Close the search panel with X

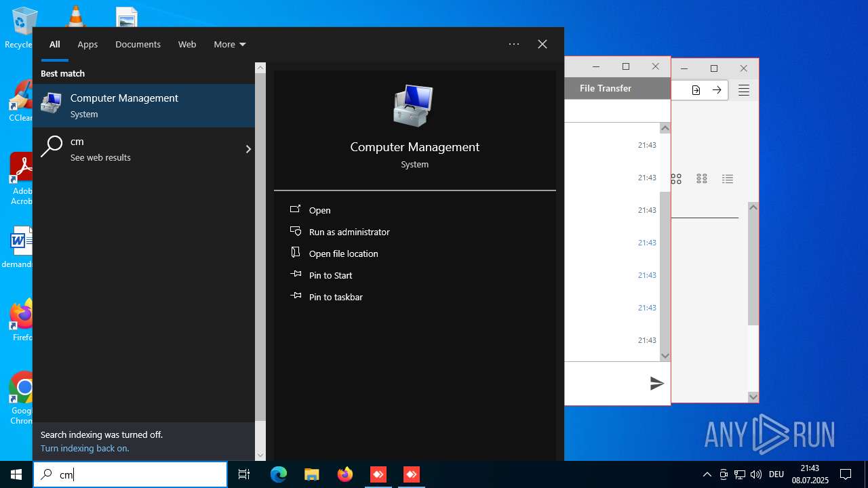click(542, 44)
